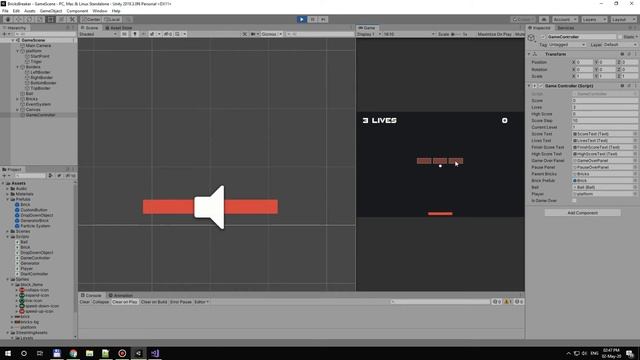640x360 pixels.
Task: Open the Component menu
Action: pos(77,11)
